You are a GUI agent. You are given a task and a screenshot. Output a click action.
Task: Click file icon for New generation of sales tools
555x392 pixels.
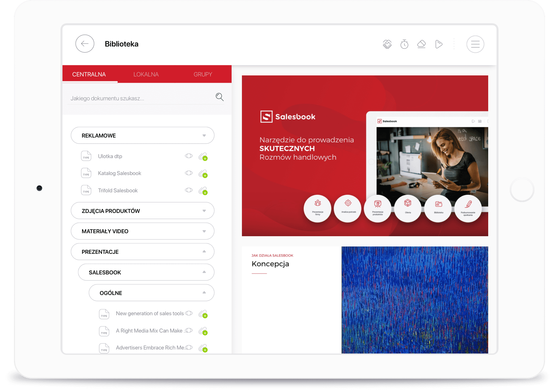pyautogui.click(x=104, y=314)
